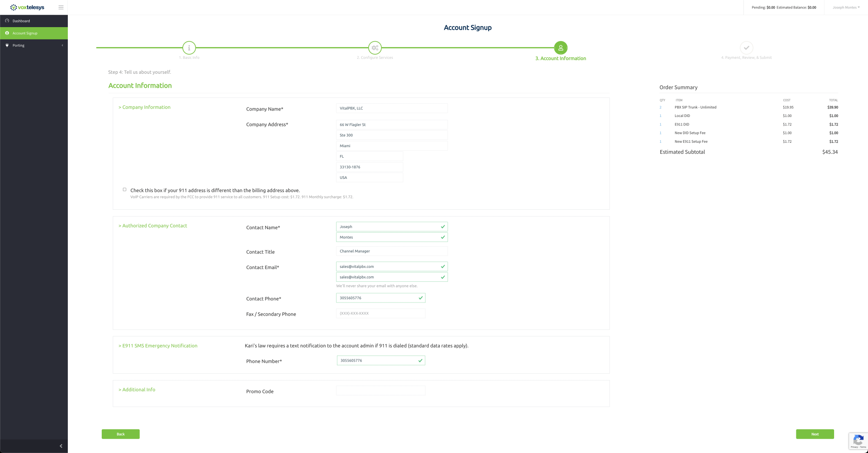Click the New DID Setup Fee item
The width and height of the screenshot is (868, 453).
(x=690, y=133)
